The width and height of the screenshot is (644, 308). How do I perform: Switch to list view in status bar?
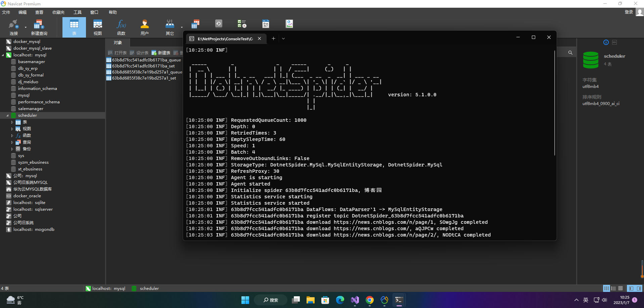[x=613, y=288]
